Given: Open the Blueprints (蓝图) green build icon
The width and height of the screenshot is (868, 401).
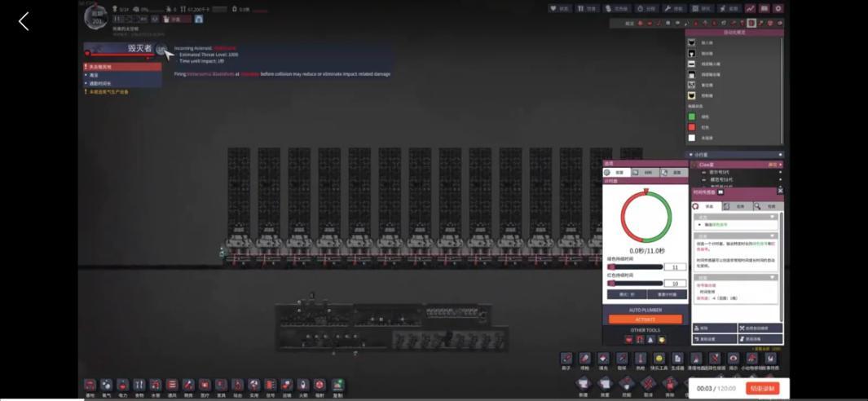Looking at the screenshot, I should 337,385.
